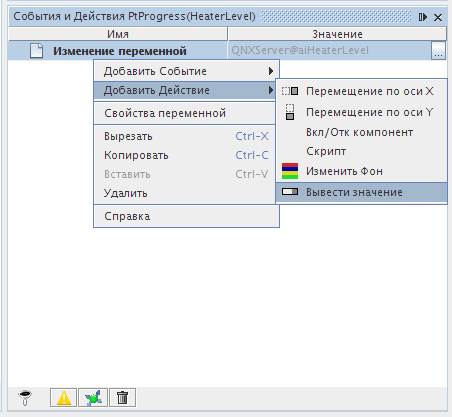Click the yellow warning triangle icon
The image size is (452, 417).
coord(64,398)
